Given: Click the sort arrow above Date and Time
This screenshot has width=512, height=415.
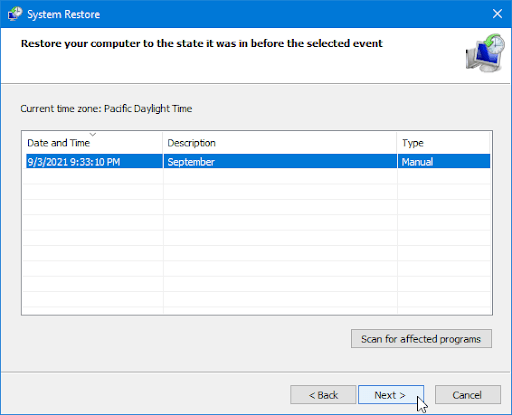Looking at the screenshot, I should tap(93, 134).
